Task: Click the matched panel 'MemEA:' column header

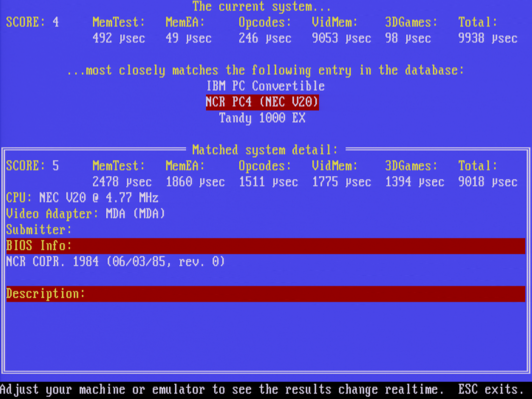Action: click(x=185, y=166)
